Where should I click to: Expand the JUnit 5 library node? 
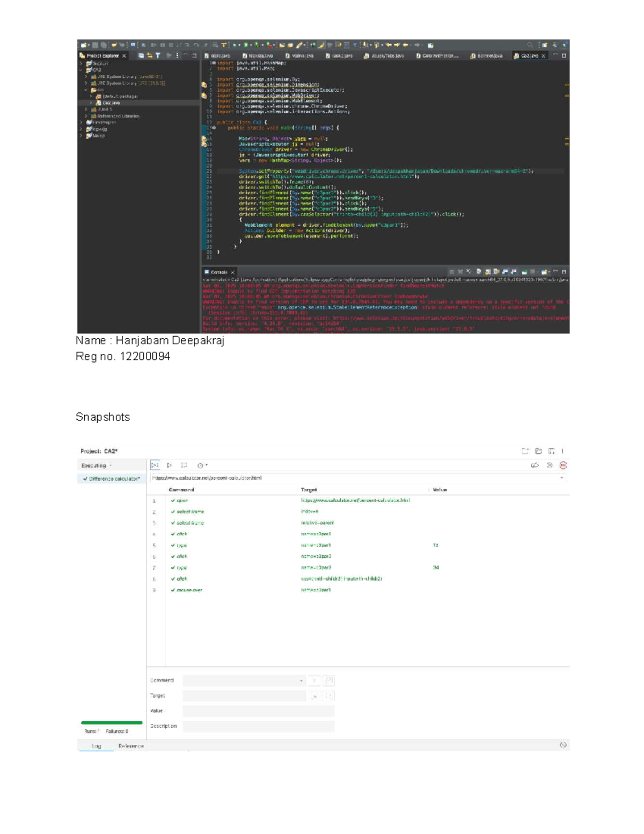point(86,109)
